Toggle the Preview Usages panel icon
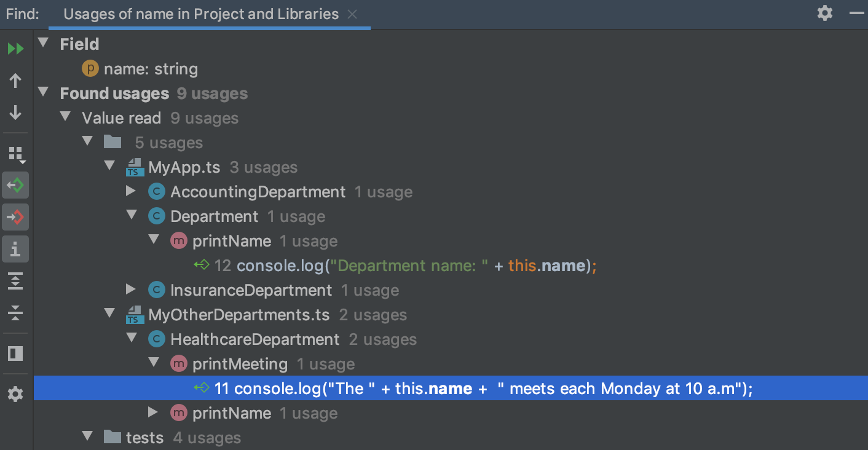Image resolution: width=868 pixels, height=450 pixels. 15,353
